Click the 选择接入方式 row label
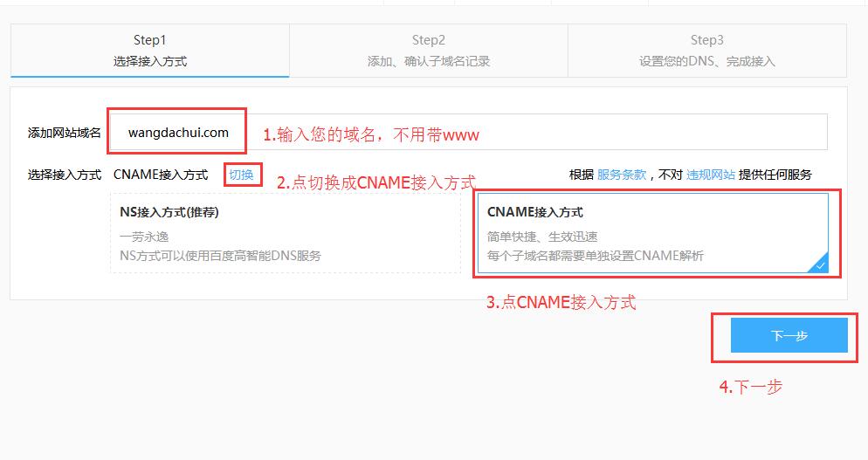 pyautogui.click(x=65, y=175)
